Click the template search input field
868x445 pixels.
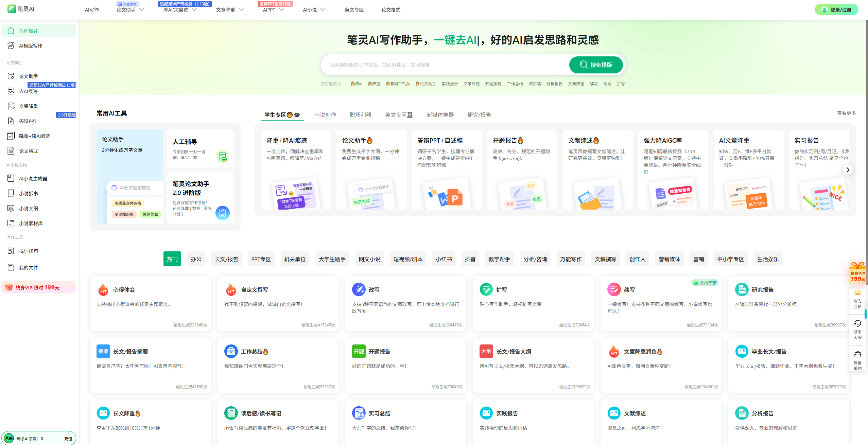445,65
